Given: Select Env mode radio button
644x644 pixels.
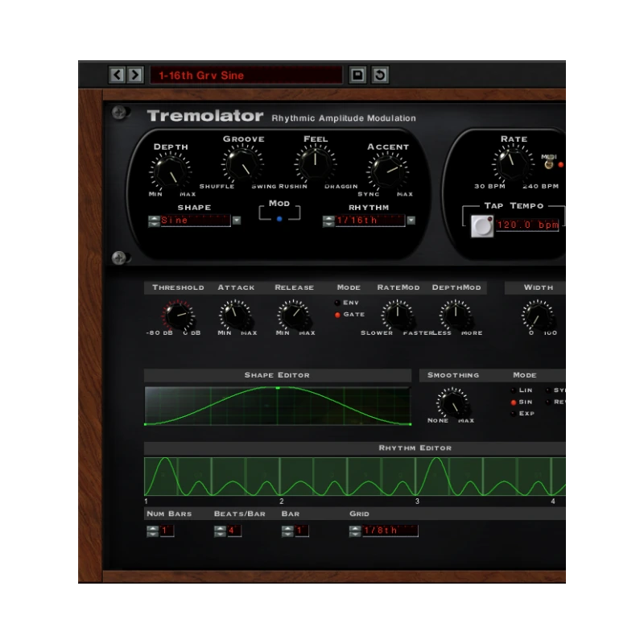Looking at the screenshot, I should pyautogui.click(x=337, y=303).
